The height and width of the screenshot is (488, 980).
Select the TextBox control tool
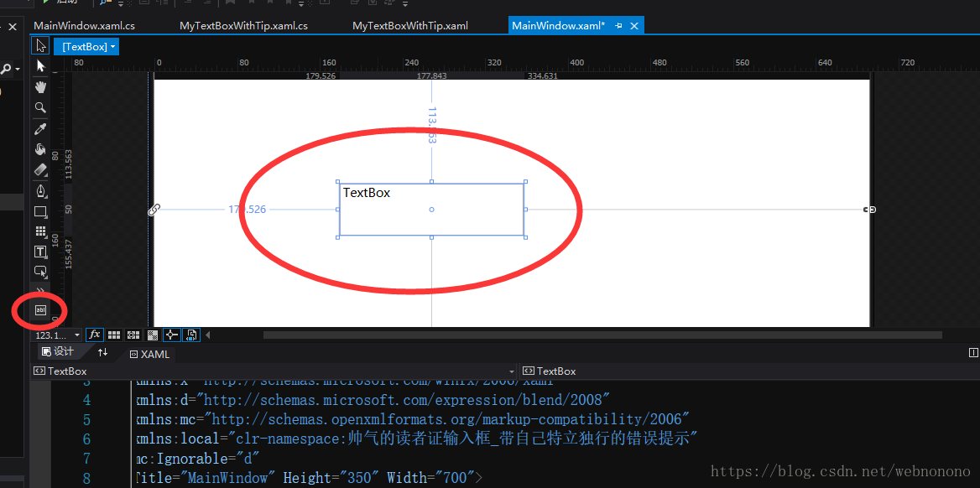coord(40,310)
